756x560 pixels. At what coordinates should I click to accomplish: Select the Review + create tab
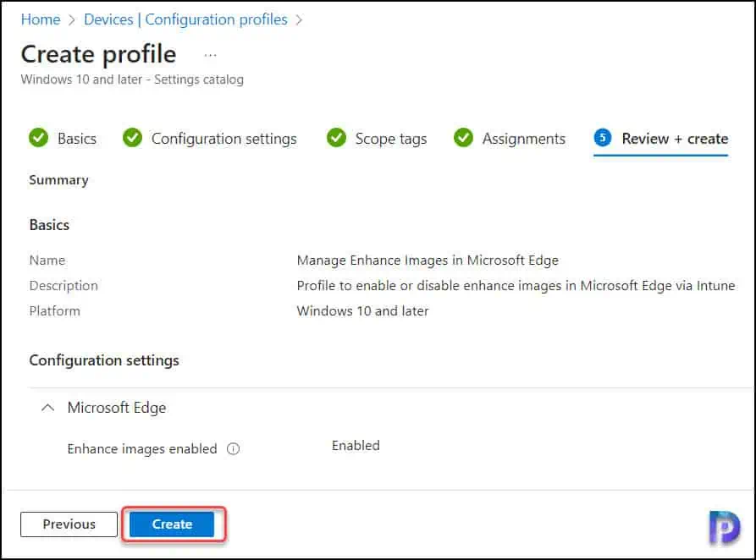(x=661, y=139)
